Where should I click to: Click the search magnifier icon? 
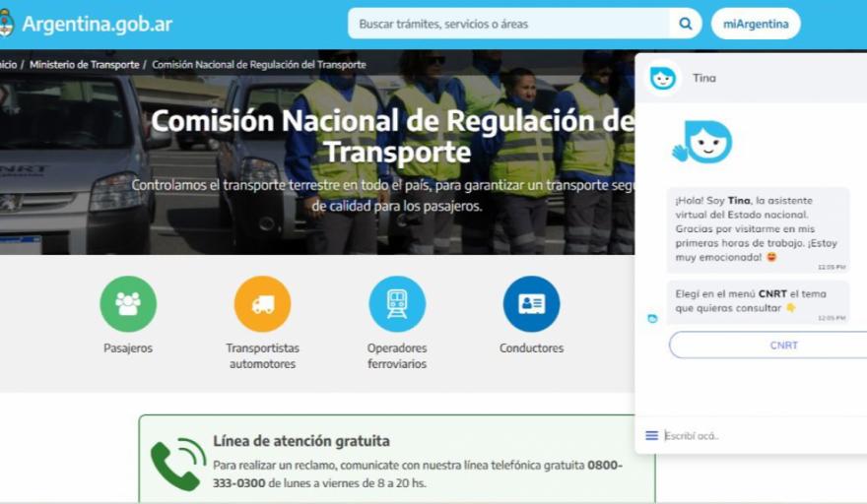(x=686, y=24)
